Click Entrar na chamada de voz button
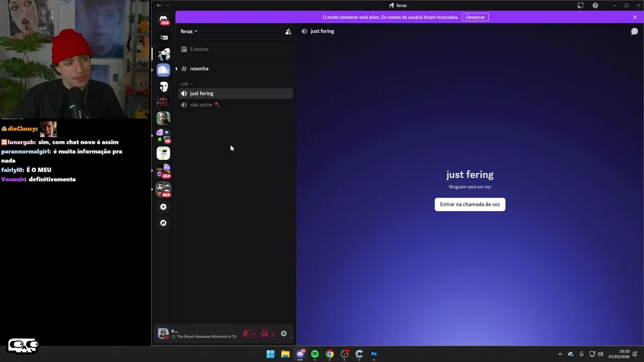Image resolution: width=644 pixels, height=362 pixels. click(x=470, y=205)
